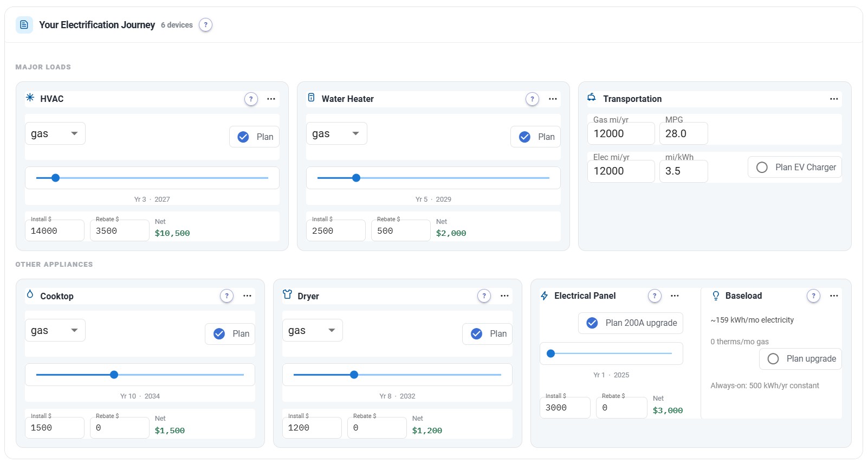Click the Dryer year slider handle

click(354, 375)
